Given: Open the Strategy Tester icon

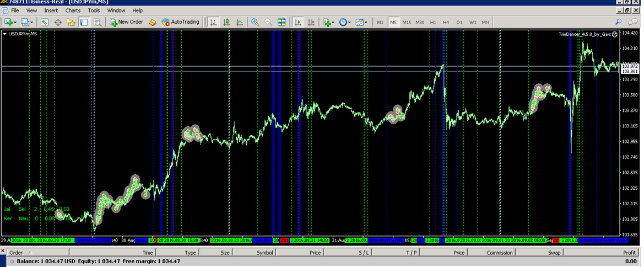Looking at the screenshot, I should [x=98, y=22].
